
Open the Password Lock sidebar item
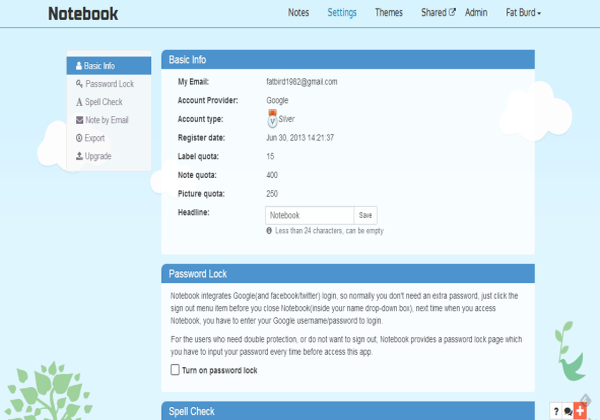click(x=109, y=84)
